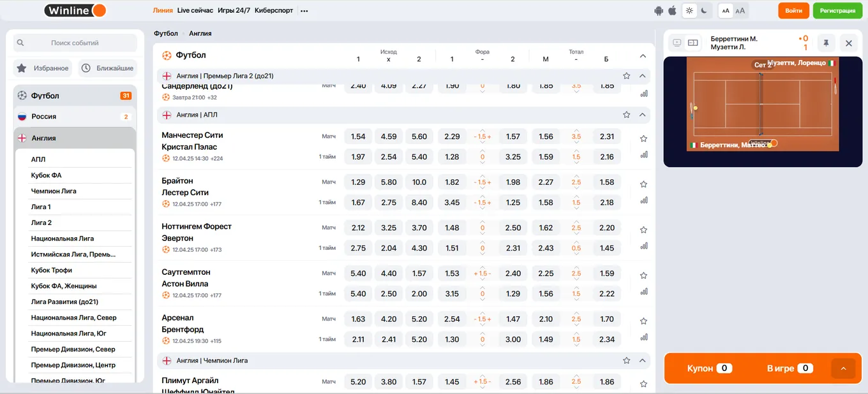
Task: Select the smaller font size option
Action: (726, 10)
